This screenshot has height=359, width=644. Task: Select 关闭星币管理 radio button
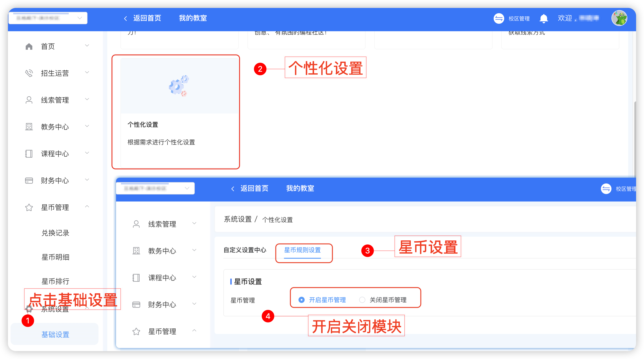(x=362, y=300)
